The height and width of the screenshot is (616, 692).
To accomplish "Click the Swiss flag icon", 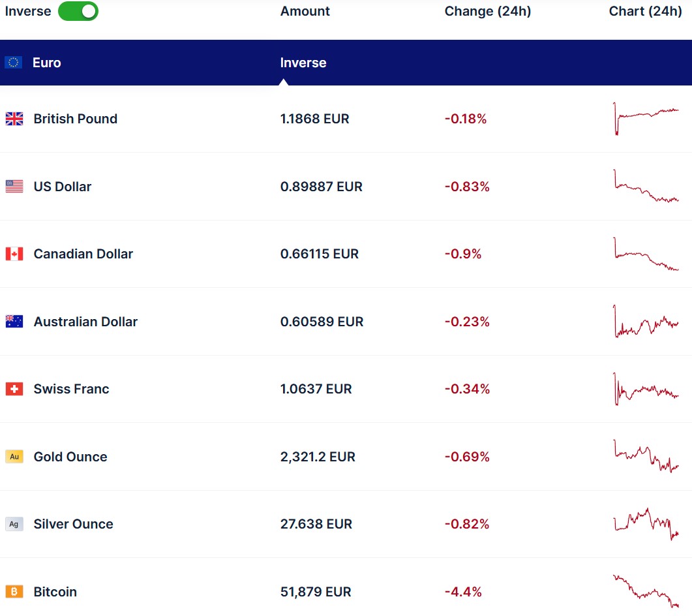I will click(14, 389).
